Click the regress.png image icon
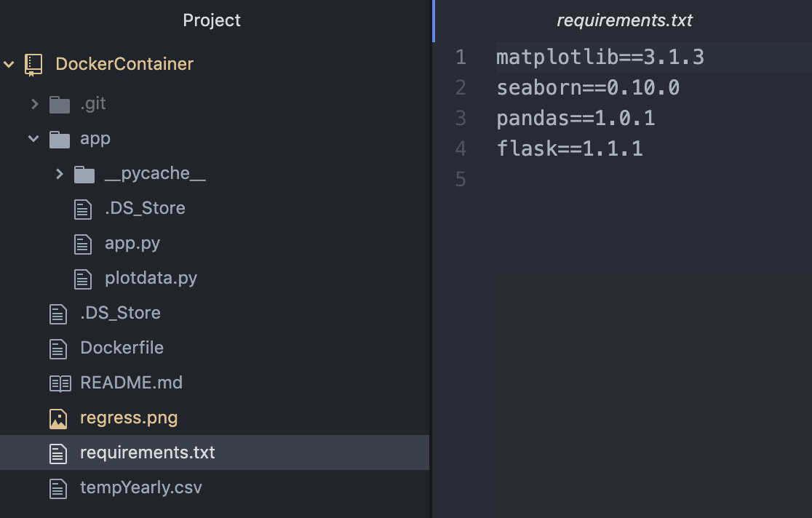Viewport: 812px width, 518px height. click(x=58, y=419)
